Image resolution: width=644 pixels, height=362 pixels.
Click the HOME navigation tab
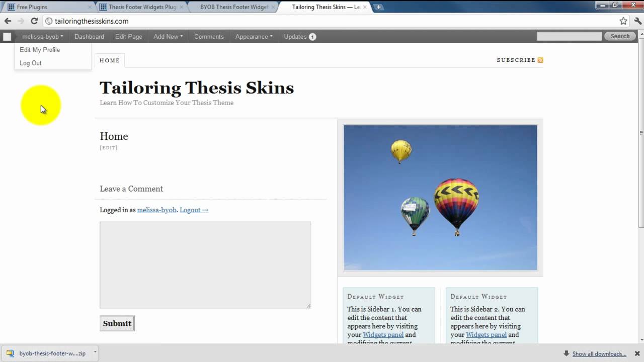(x=109, y=60)
